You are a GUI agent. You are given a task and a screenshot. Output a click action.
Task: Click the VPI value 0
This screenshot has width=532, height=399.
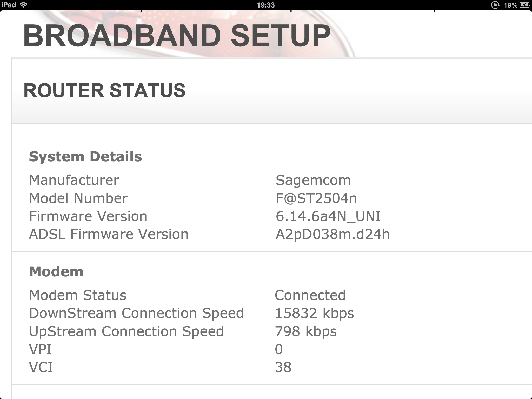pyautogui.click(x=279, y=349)
